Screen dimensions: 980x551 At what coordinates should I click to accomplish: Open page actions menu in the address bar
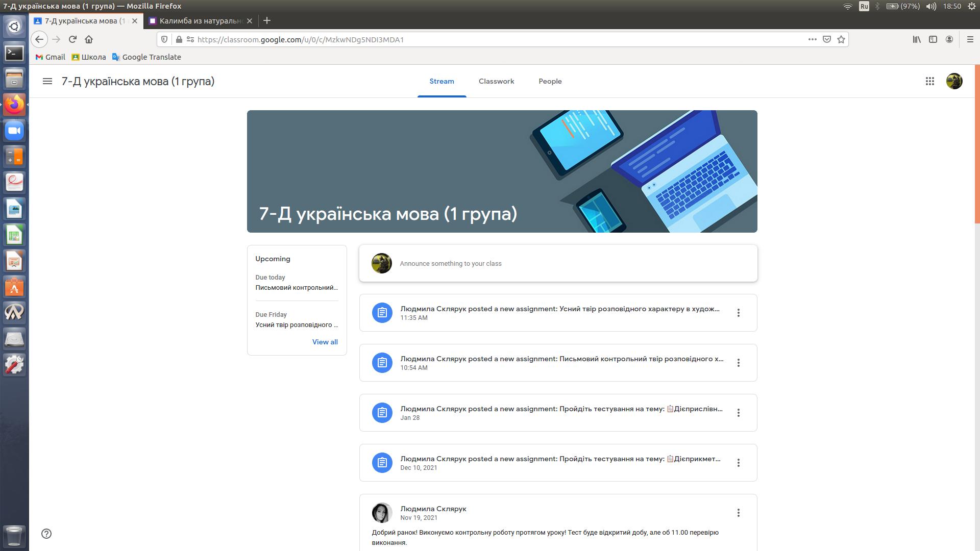coord(812,39)
